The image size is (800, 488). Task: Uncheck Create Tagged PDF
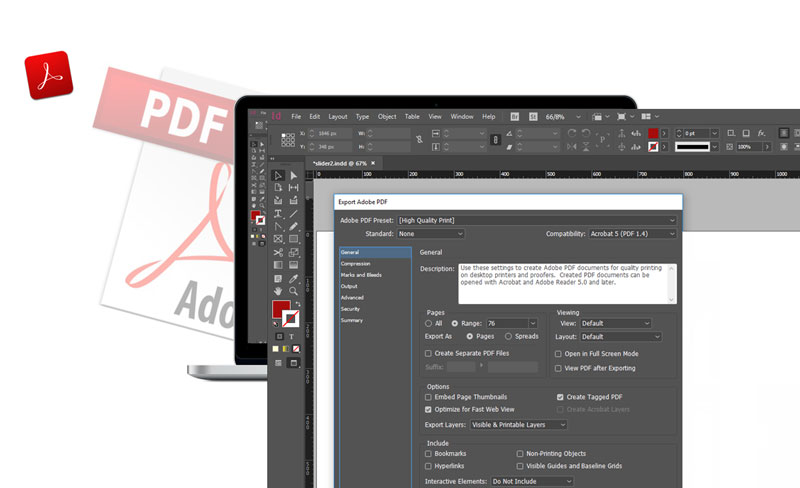[560, 397]
